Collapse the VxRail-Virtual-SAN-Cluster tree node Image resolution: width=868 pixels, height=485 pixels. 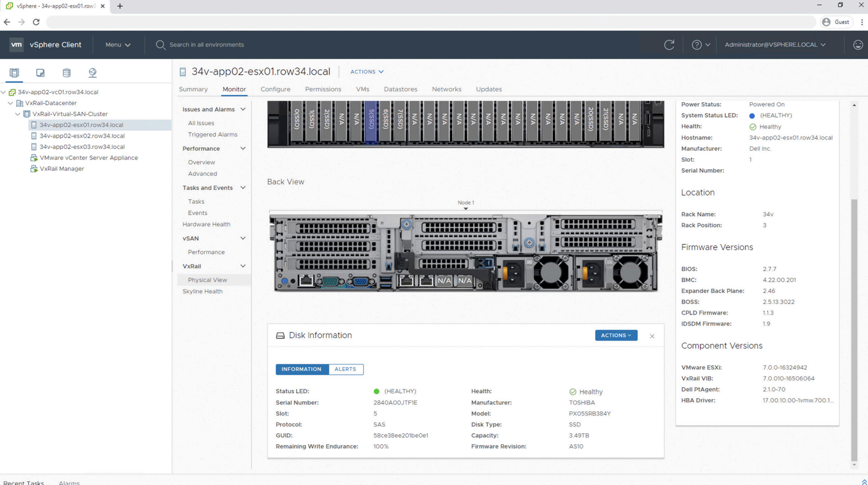point(18,114)
